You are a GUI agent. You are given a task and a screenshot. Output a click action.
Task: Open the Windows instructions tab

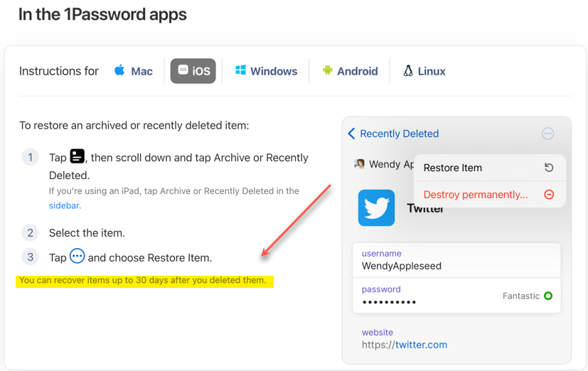click(266, 71)
